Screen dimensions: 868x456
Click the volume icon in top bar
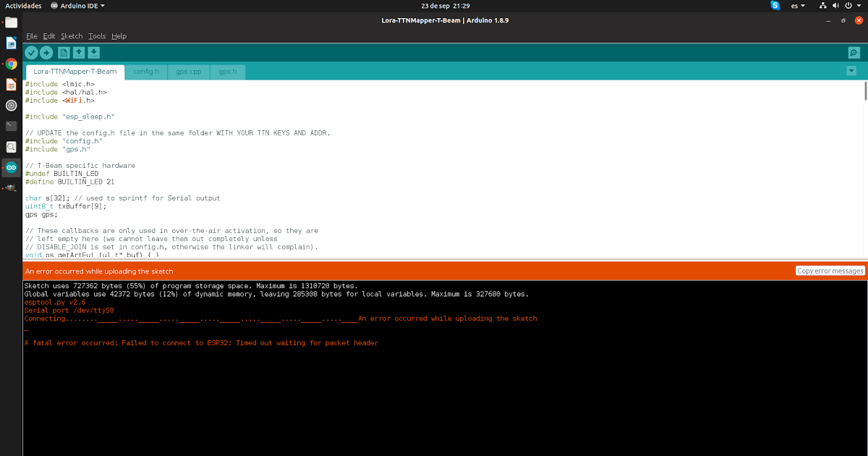(x=836, y=5)
